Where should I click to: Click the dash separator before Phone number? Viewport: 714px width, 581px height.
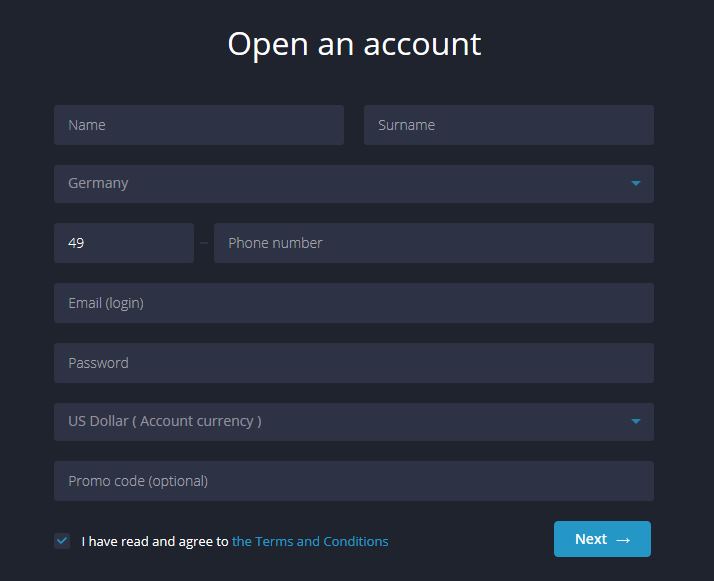pyautogui.click(x=204, y=243)
